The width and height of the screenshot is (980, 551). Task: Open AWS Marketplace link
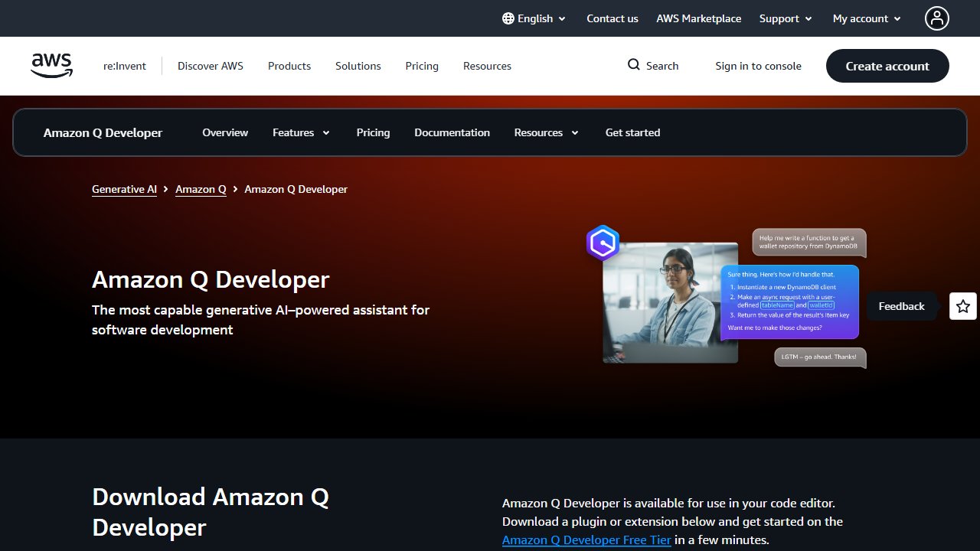(x=698, y=18)
